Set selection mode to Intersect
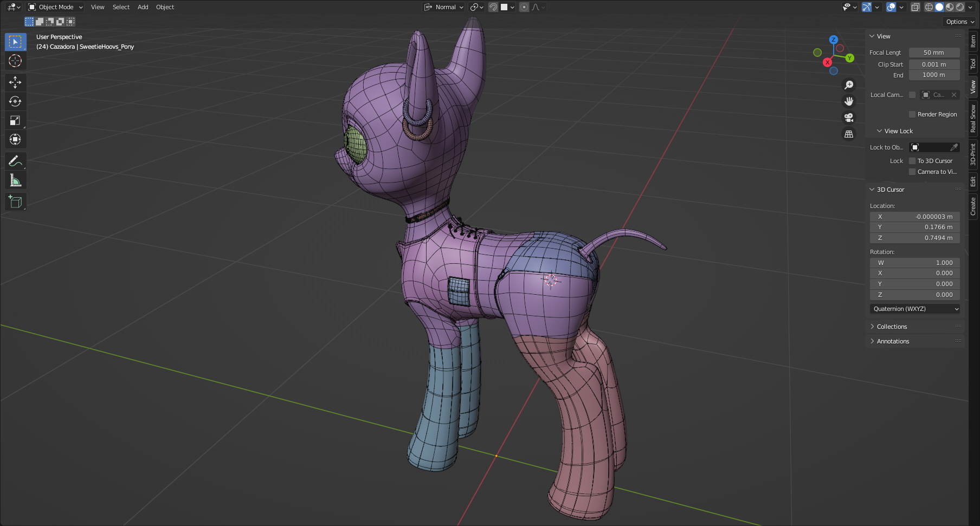 pos(70,22)
